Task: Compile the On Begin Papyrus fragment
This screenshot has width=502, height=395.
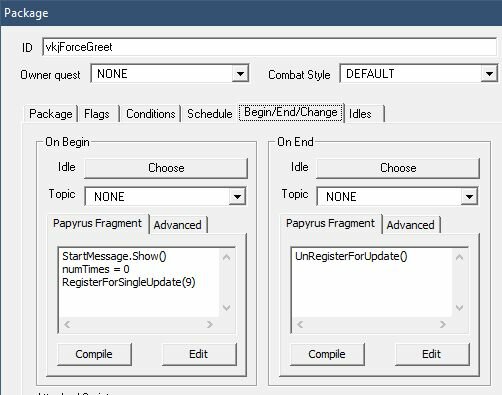Action: (94, 354)
